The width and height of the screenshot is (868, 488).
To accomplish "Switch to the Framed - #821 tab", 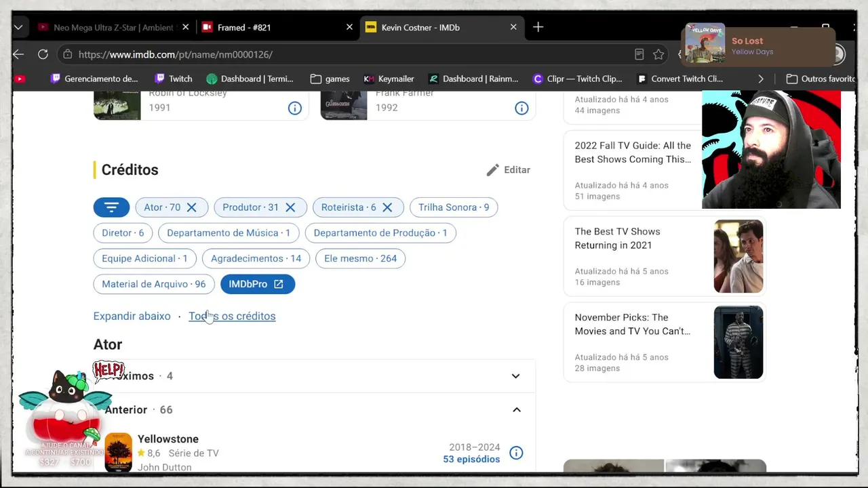I will (277, 27).
